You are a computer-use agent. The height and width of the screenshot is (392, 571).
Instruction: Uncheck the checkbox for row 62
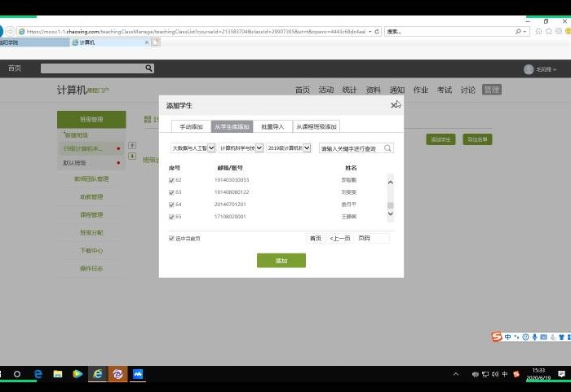[171, 180]
